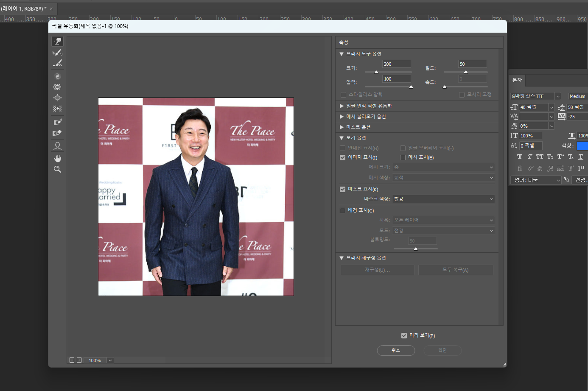Toggle the 모서리 고정 checkbox
Image resolution: width=588 pixels, height=391 pixels.
point(462,95)
